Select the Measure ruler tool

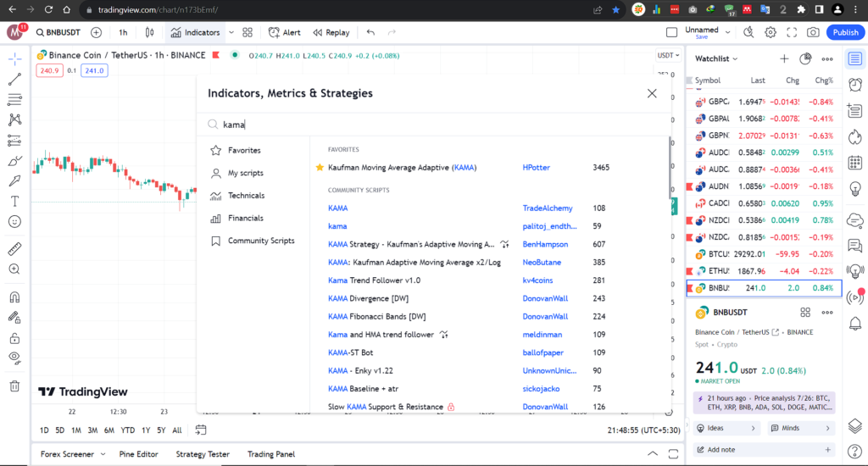tap(14, 249)
